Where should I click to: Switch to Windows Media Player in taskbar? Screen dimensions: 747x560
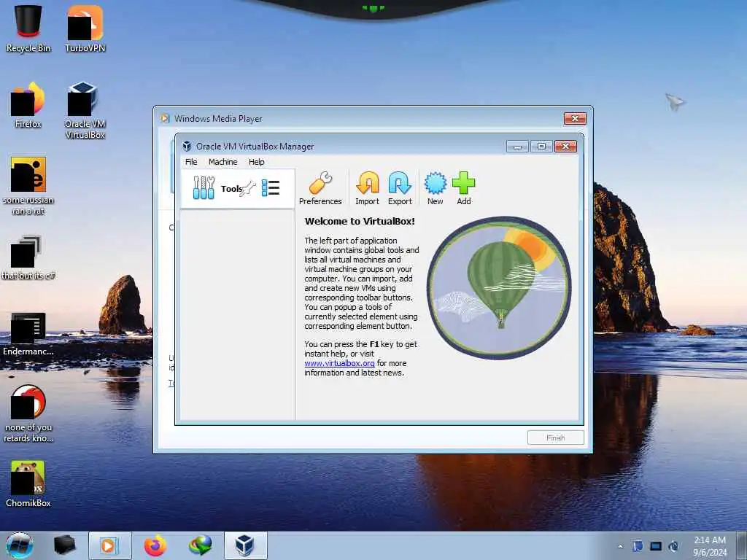click(109, 545)
